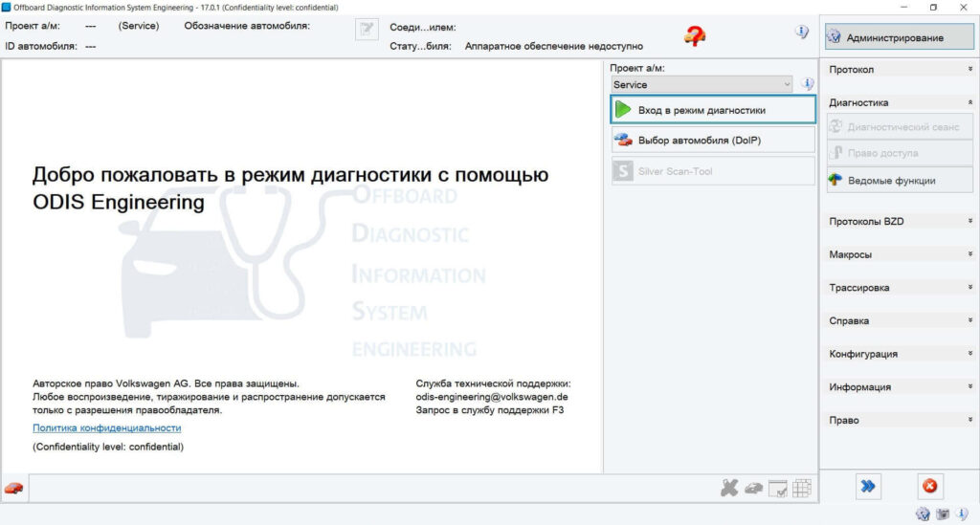Expand the Право section
980x525 pixels.
click(x=899, y=420)
